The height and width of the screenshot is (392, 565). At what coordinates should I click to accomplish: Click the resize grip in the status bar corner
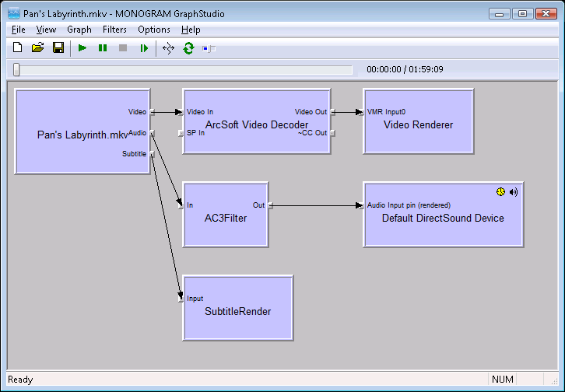pyautogui.click(x=555, y=380)
